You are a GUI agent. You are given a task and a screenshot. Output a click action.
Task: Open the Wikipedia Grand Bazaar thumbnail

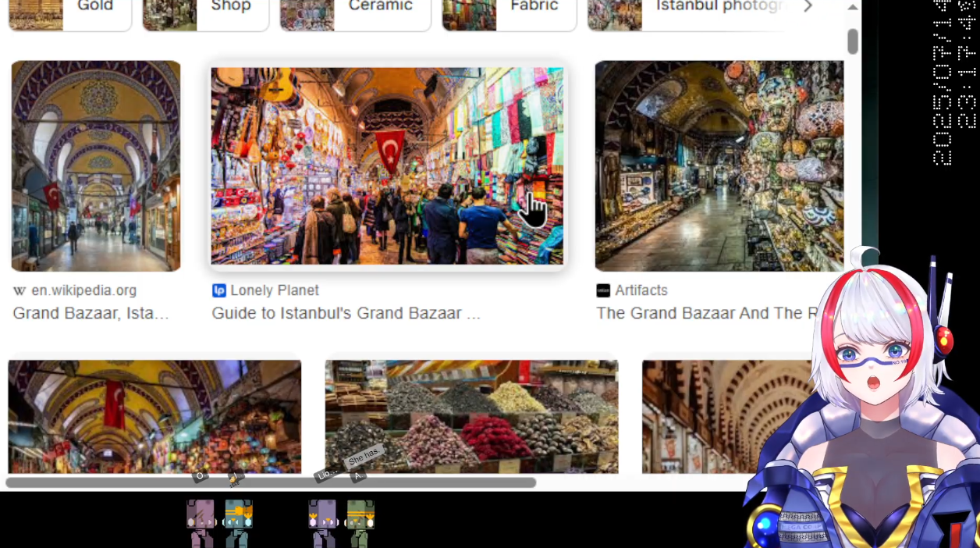coord(96,165)
